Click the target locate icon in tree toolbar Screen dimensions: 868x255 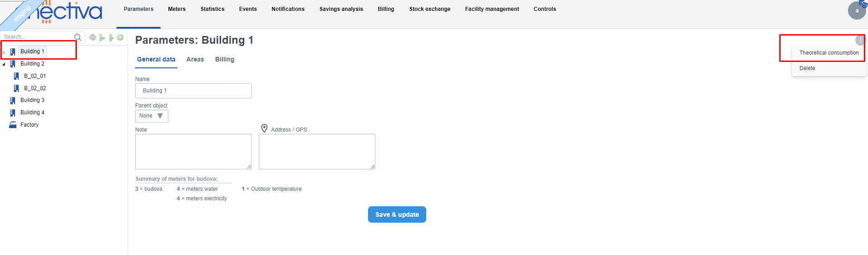tap(93, 37)
